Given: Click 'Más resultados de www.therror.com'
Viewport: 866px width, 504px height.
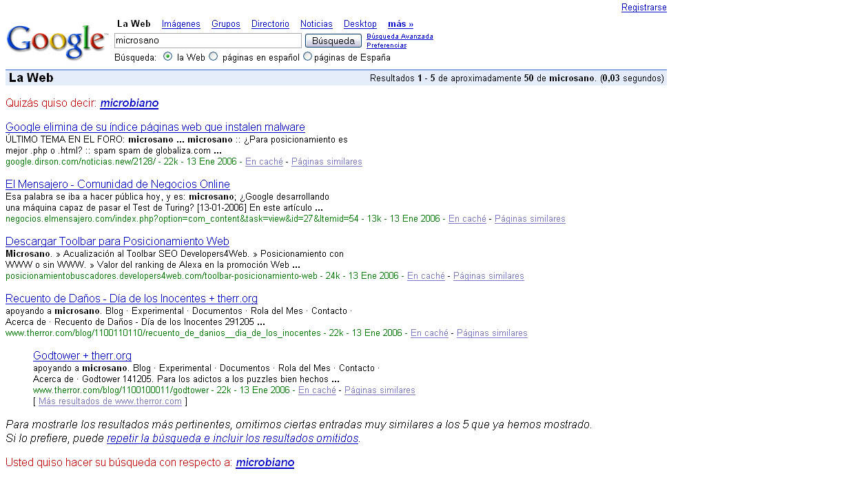Looking at the screenshot, I should [110, 401].
